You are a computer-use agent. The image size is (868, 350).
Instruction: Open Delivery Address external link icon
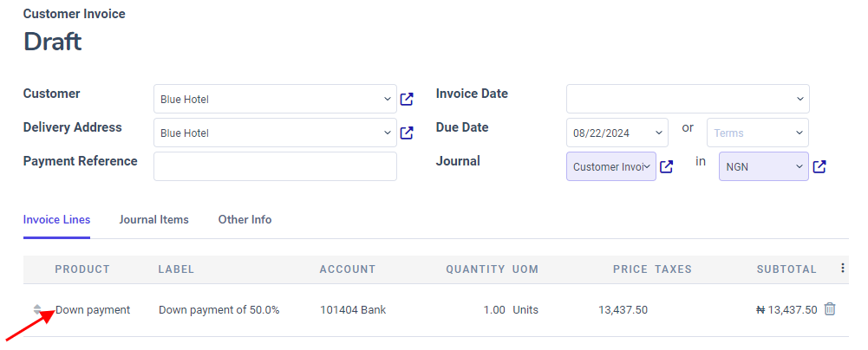[407, 133]
